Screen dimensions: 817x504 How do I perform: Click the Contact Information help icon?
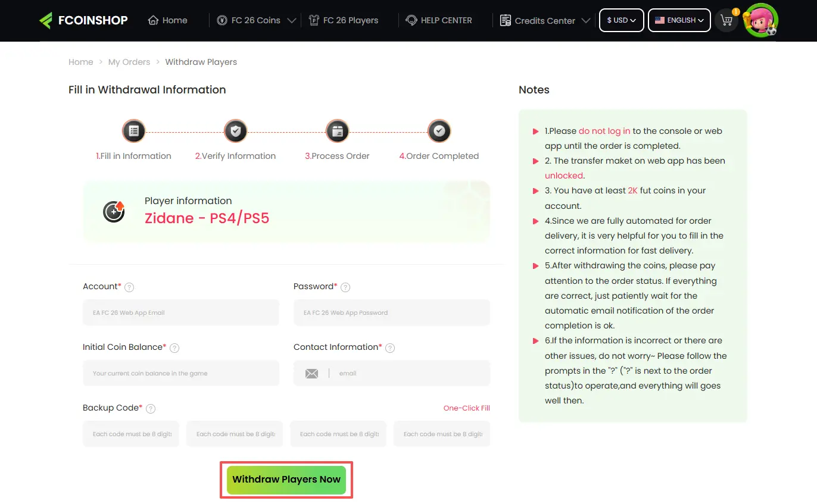click(x=390, y=348)
